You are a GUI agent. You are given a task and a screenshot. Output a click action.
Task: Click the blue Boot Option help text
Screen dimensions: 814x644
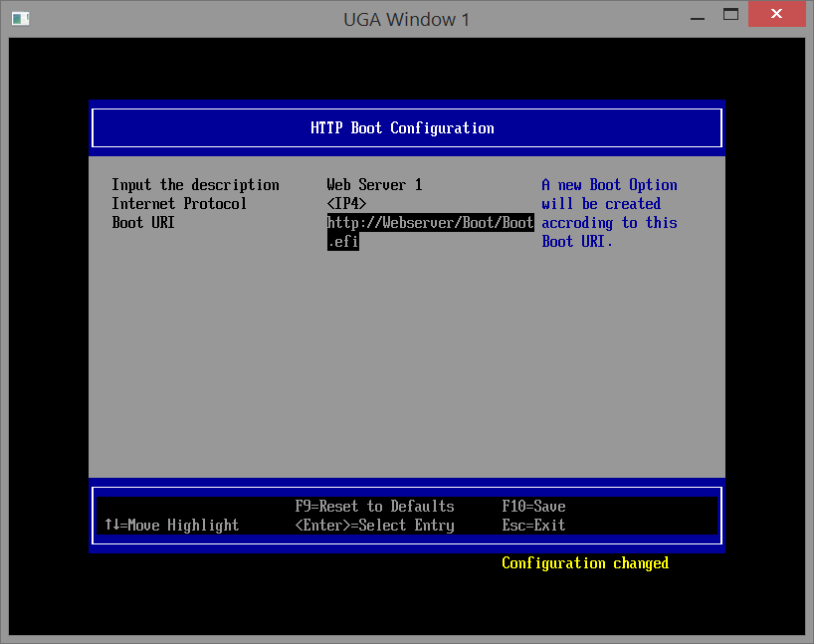pos(609,213)
